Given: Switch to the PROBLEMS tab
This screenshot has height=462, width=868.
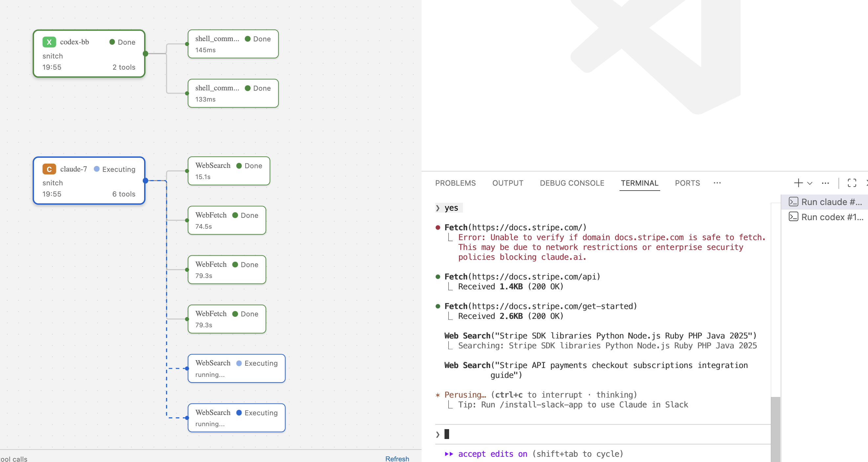Looking at the screenshot, I should coord(455,183).
